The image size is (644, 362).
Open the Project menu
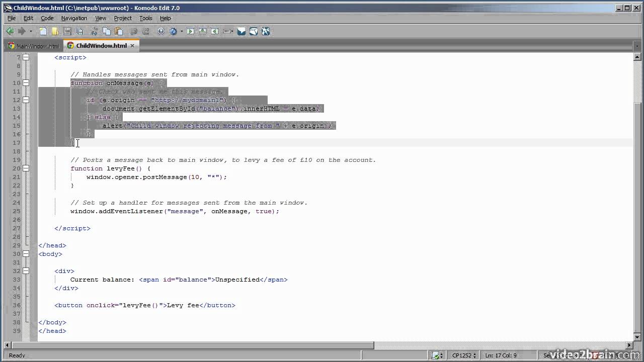pos(123,18)
